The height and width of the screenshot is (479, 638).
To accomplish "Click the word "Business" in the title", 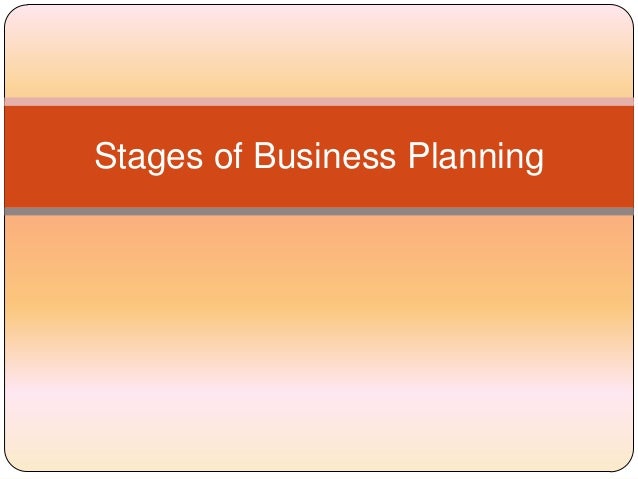I will [x=325, y=155].
